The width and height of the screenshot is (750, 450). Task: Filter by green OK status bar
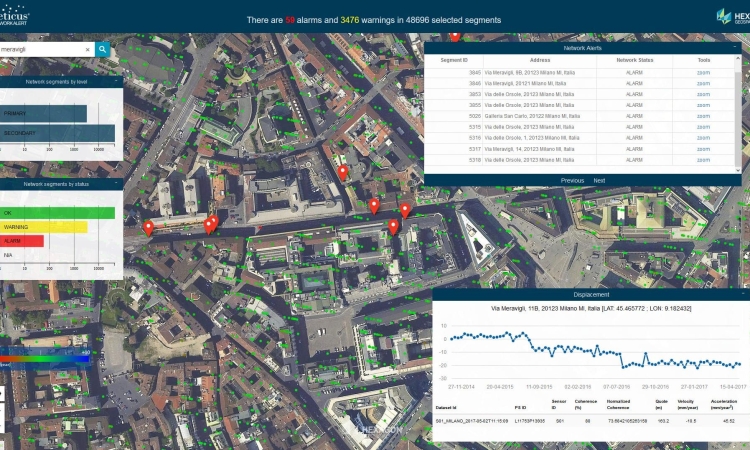coord(57,213)
